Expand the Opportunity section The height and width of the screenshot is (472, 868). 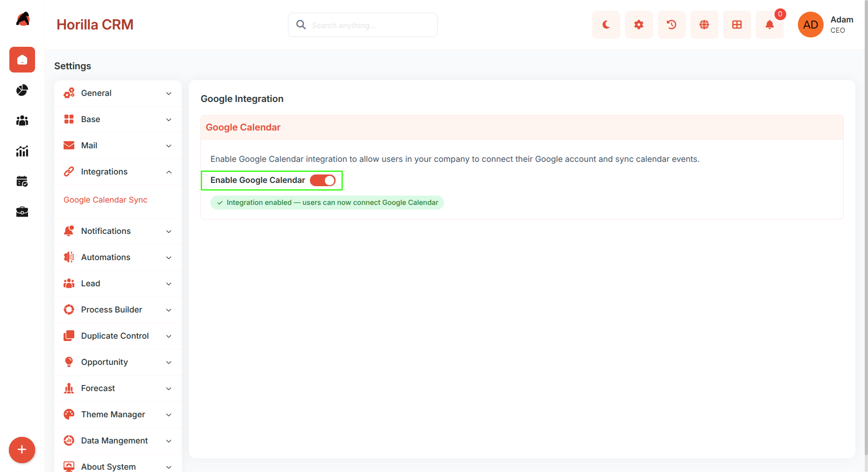point(118,362)
